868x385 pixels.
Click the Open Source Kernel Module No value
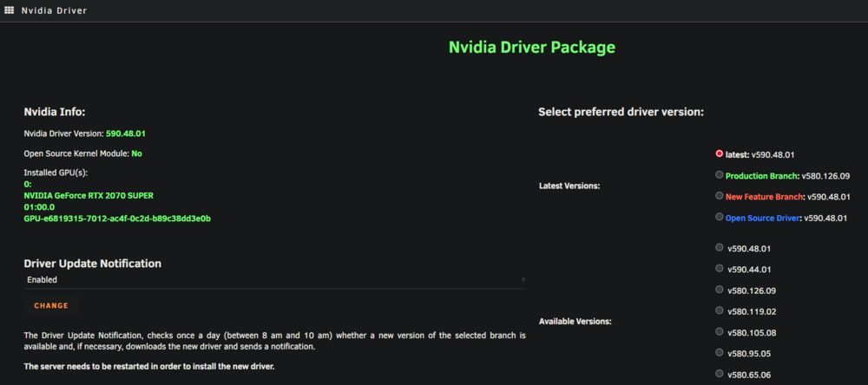137,153
